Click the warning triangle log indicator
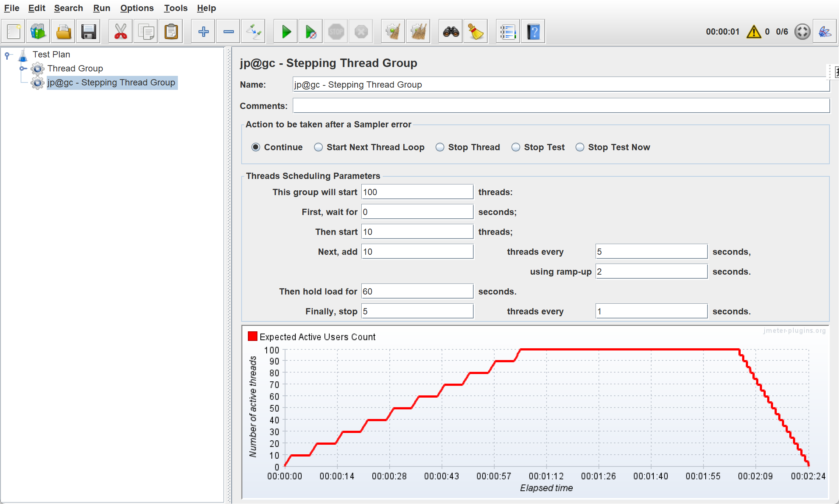 [754, 32]
